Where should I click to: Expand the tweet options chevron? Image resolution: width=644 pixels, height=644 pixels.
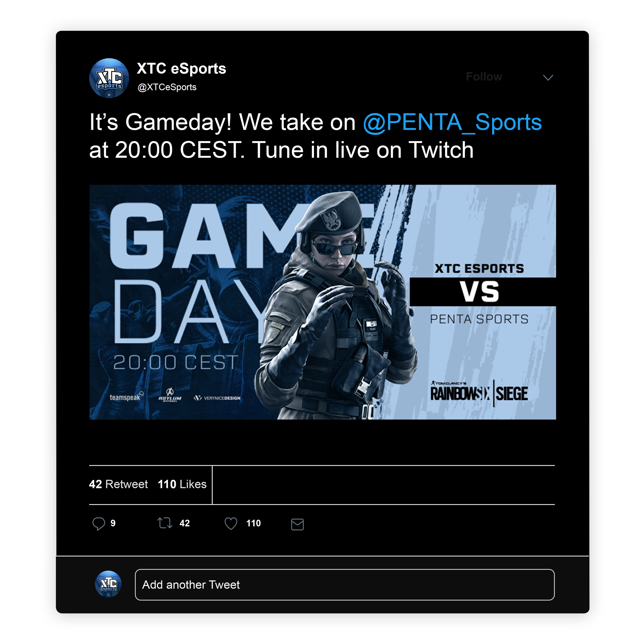point(548,77)
